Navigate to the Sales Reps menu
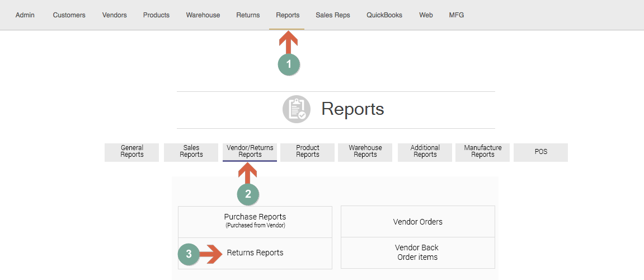 (333, 15)
